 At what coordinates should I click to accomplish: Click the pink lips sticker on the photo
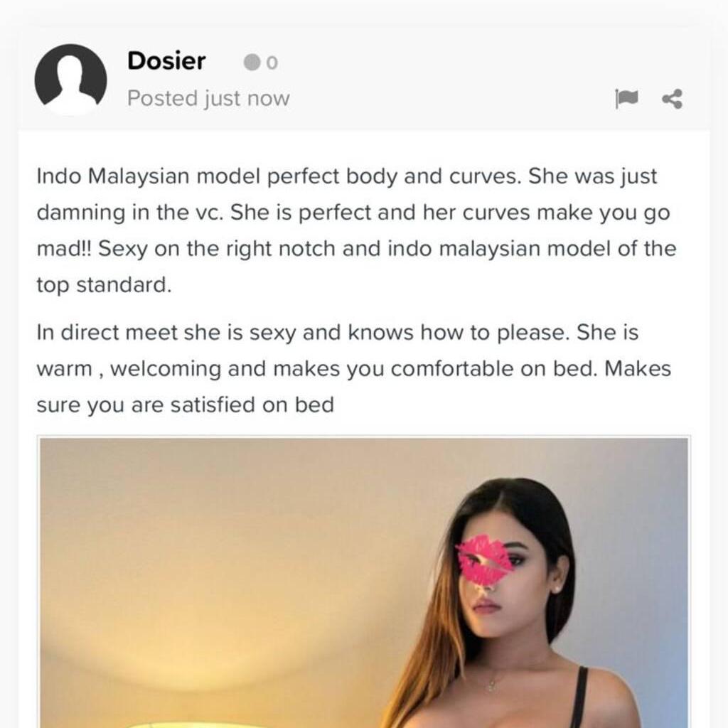click(485, 560)
